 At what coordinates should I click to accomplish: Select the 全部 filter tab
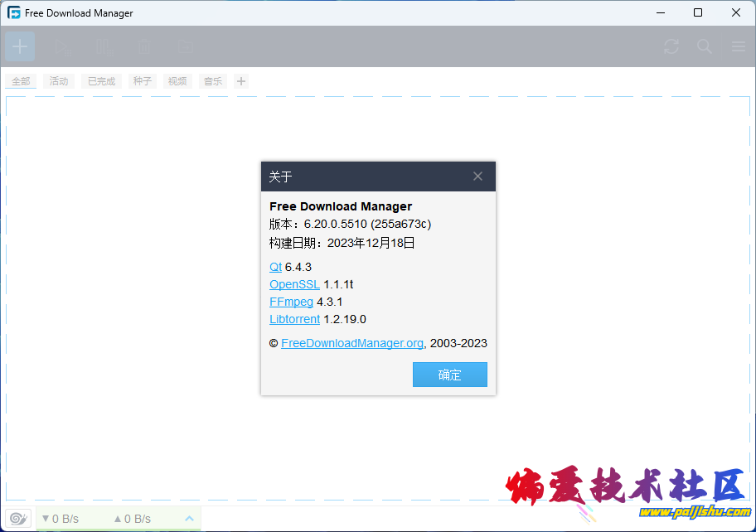pyautogui.click(x=21, y=81)
